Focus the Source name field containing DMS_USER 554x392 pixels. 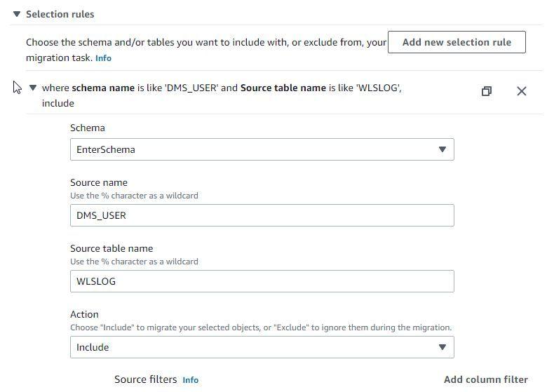[262, 215]
